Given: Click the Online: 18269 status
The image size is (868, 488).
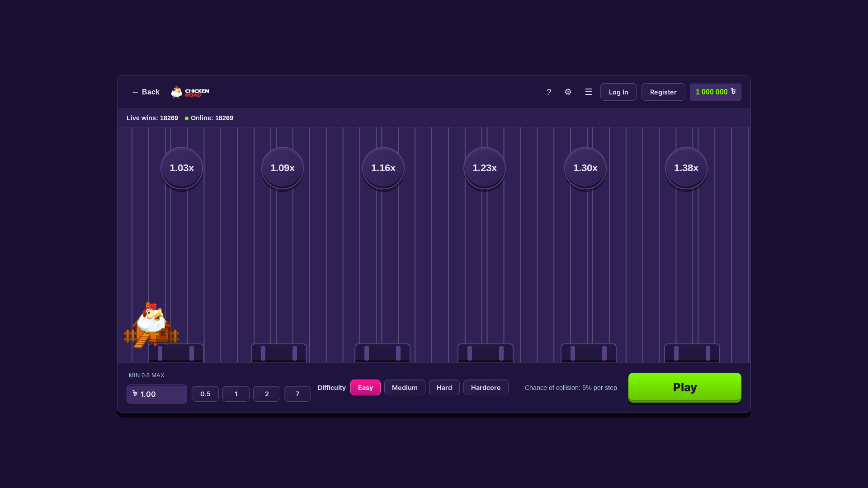Looking at the screenshot, I should pos(209,118).
